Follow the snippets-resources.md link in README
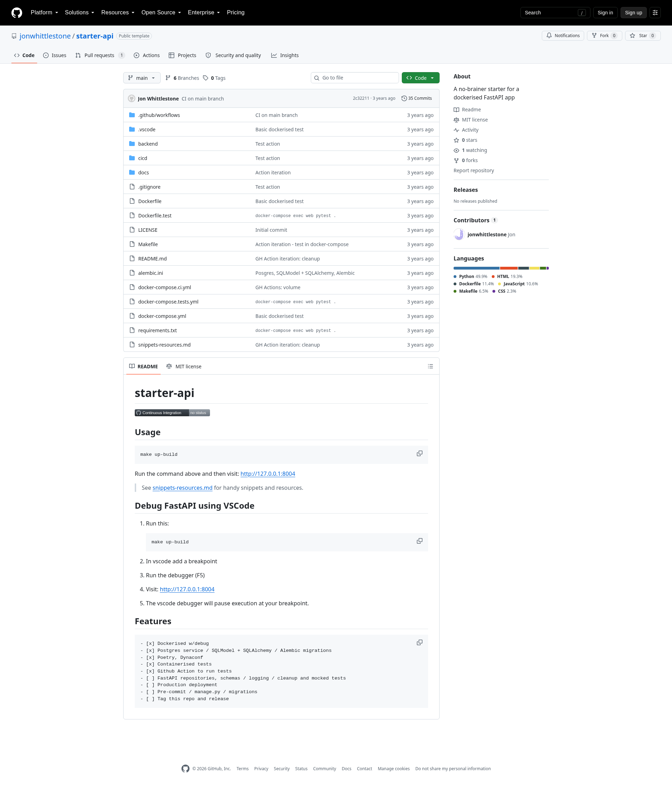Image resolution: width=672 pixels, height=787 pixels. click(182, 488)
